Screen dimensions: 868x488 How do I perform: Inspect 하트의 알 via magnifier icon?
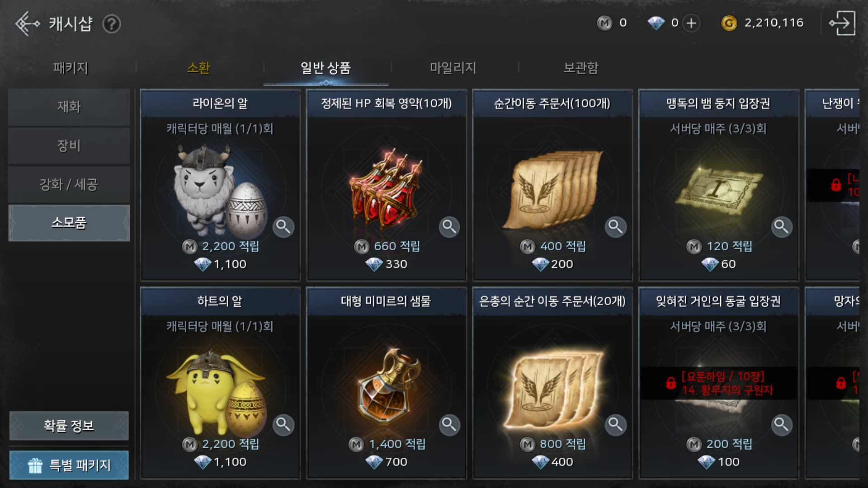pyautogui.click(x=283, y=425)
